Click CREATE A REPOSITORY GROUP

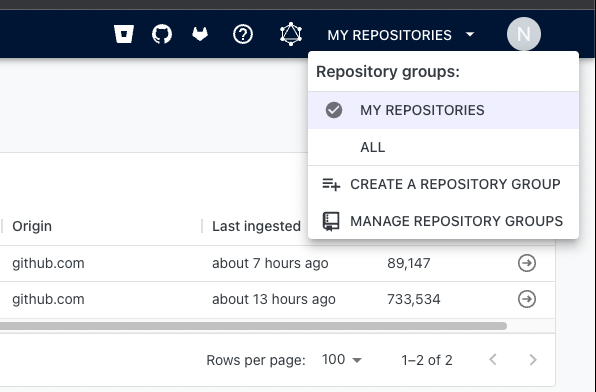[x=443, y=184]
